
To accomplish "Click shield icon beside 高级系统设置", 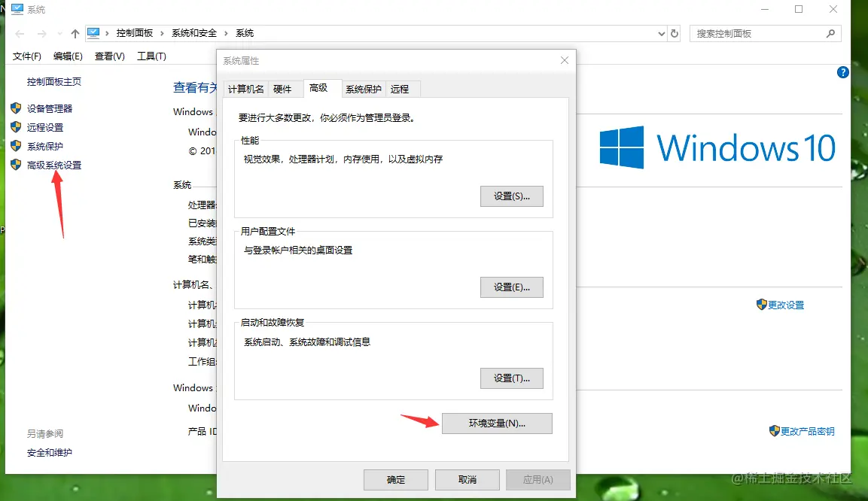I will pos(16,164).
